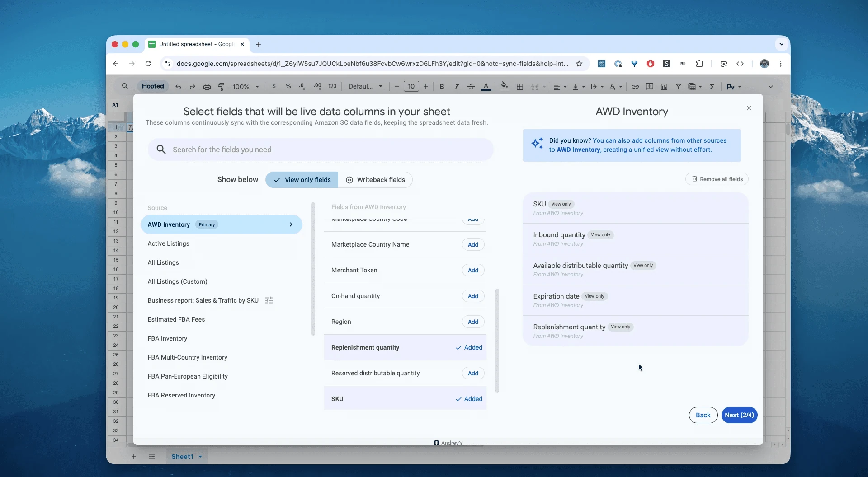Screen dimensions: 868x477
Task: Insert a chart from the toolbar
Action: pyautogui.click(x=664, y=87)
